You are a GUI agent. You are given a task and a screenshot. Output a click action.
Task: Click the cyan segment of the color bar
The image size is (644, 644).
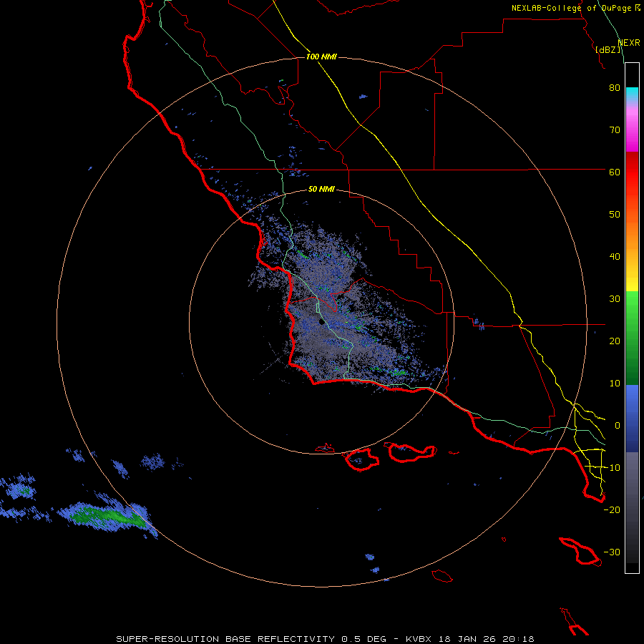[x=632, y=94]
